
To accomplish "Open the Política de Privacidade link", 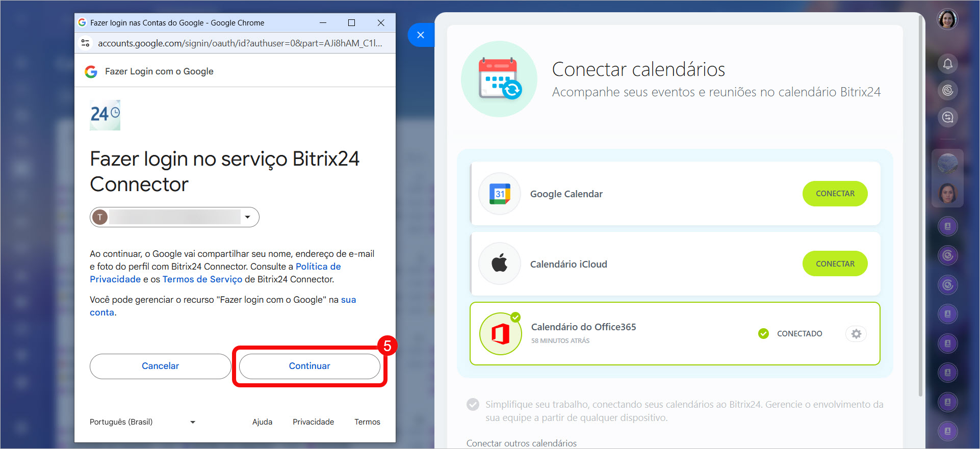I will [x=215, y=273].
